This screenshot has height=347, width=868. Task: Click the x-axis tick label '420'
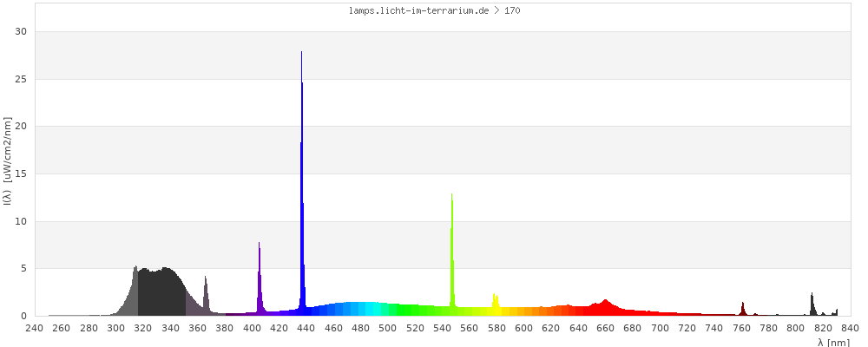point(279,328)
